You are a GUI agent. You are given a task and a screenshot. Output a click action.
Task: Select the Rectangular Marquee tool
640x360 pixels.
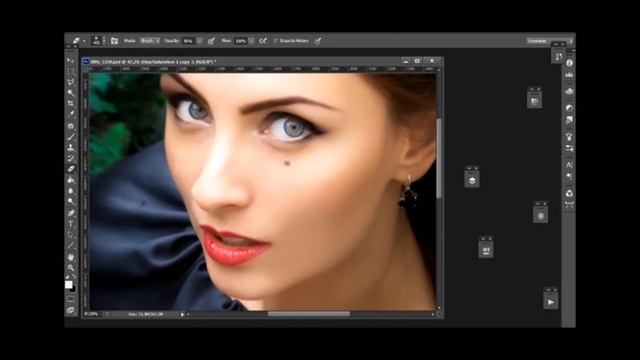71,71
